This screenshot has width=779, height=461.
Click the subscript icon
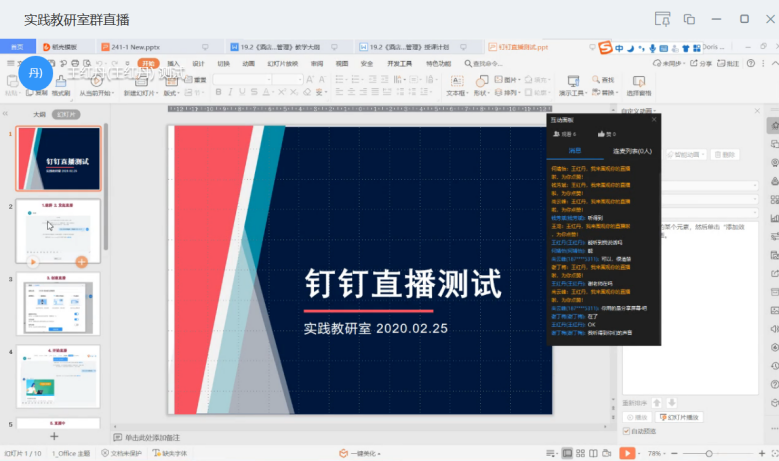(x=294, y=92)
